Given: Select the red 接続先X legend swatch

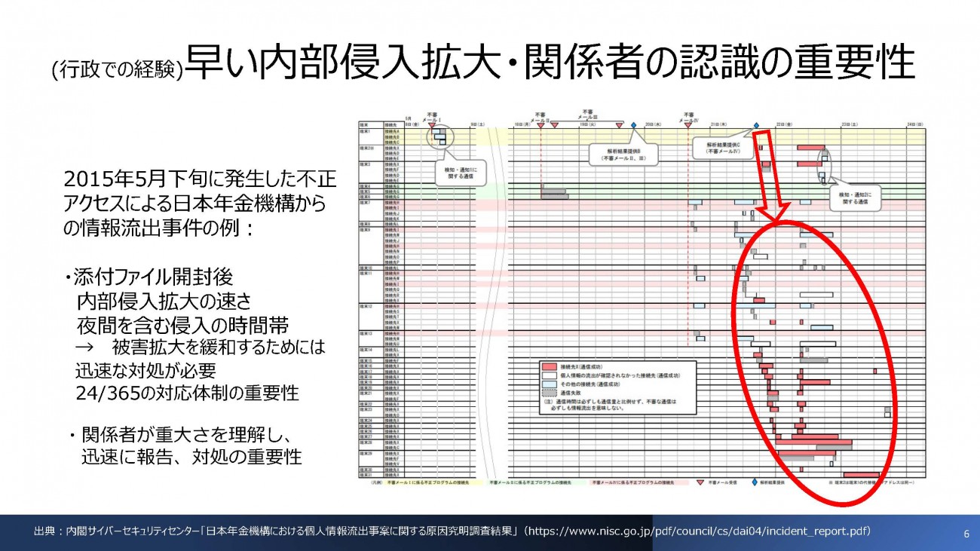Looking at the screenshot, I should tap(550, 365).
